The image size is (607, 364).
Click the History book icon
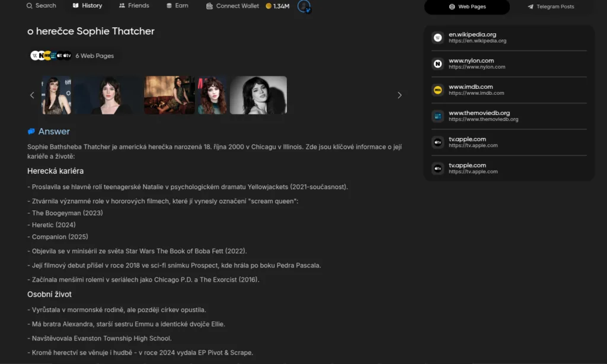click(75, 6)
